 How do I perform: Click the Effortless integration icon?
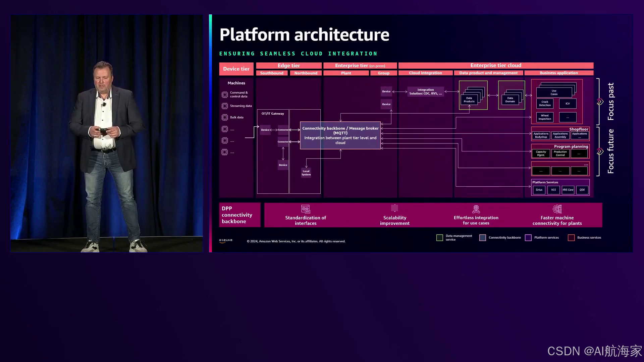click(476, 209)
